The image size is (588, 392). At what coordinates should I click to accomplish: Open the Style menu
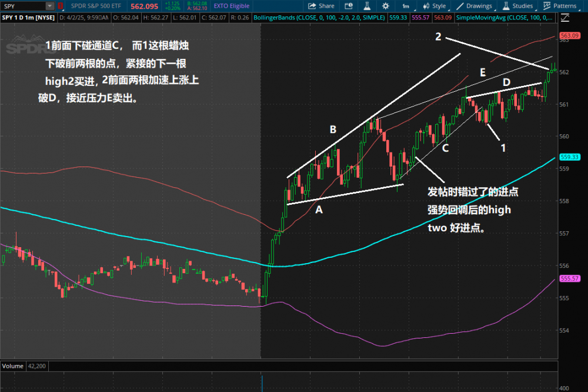click(x=435, y=6)
